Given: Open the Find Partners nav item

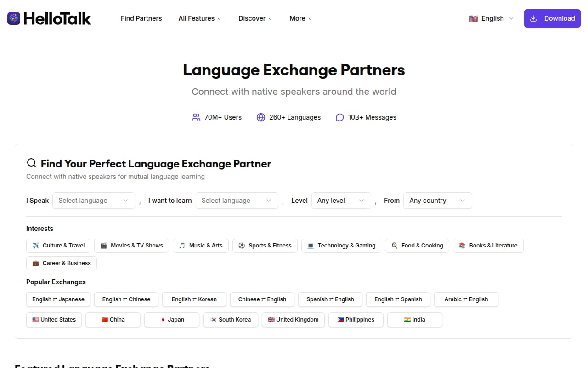Looking at the screenshot, I should click(x=141, y=18).
